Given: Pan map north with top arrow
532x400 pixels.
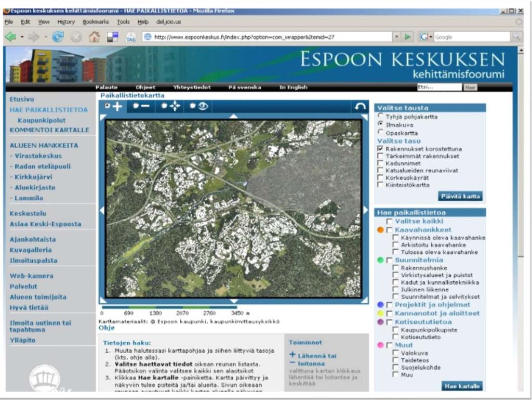Looking at the screenshot, I should pos(233,117).
